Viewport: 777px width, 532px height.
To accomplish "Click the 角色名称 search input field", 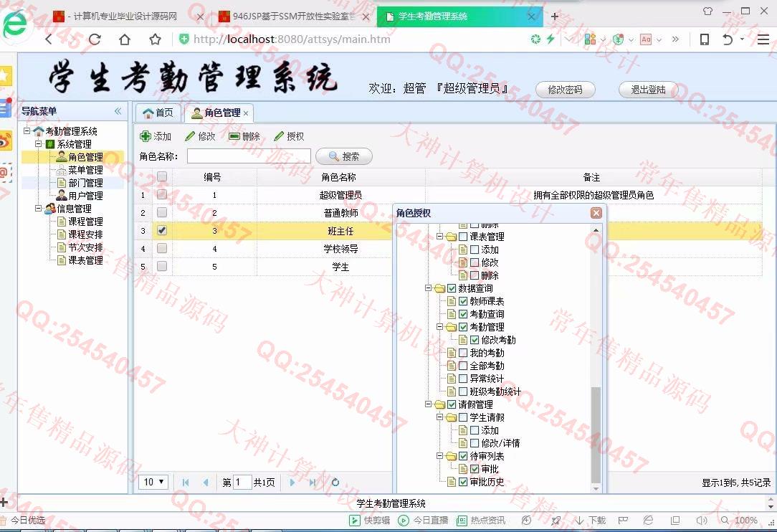I will tap(249, 156).
